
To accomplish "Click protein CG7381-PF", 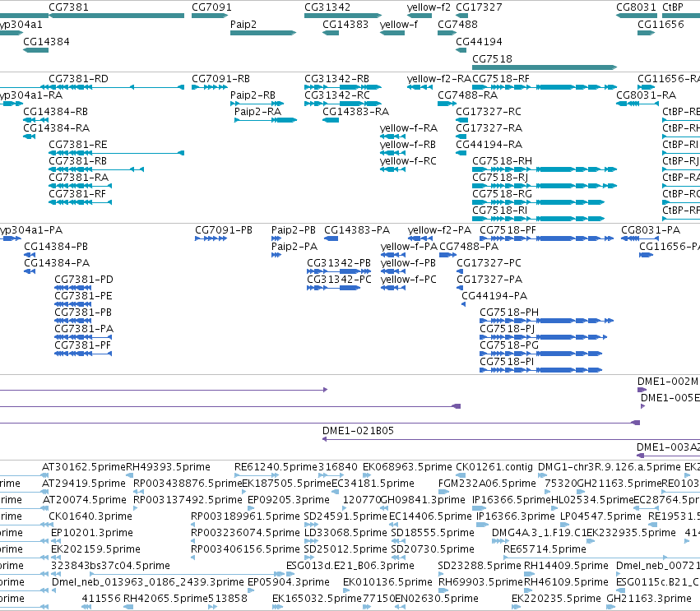I will pyautogui.click(x=82, y=345).
